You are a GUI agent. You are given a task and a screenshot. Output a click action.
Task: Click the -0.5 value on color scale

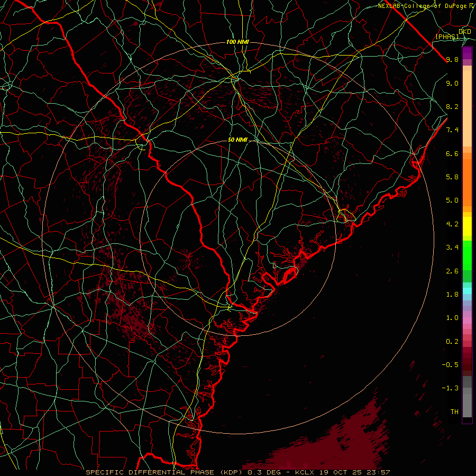450,365
